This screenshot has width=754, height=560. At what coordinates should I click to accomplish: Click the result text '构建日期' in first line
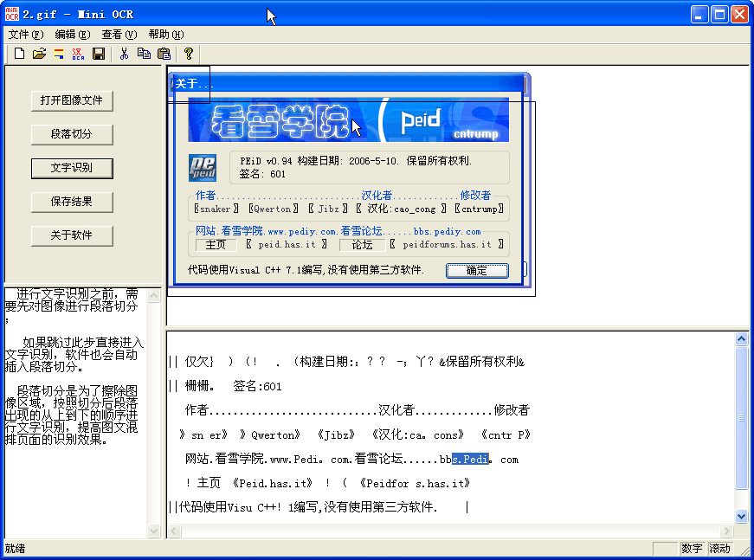324,362
